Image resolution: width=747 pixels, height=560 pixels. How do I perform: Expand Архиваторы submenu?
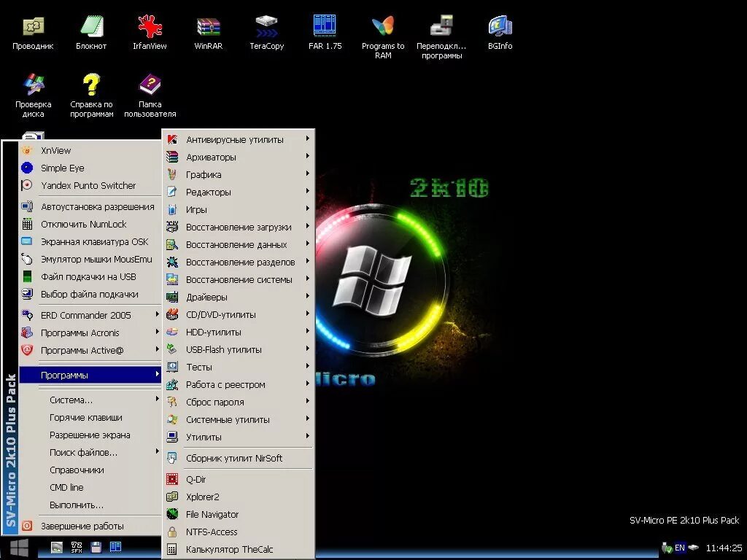point(239,157)
